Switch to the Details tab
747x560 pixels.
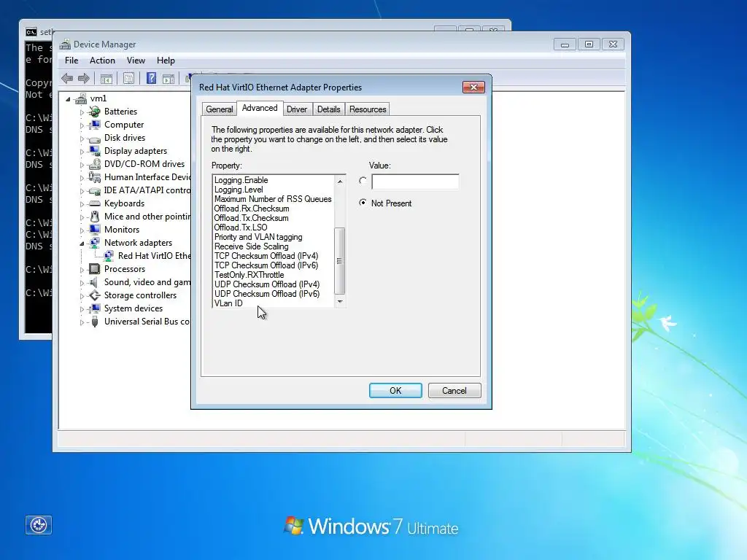coord(329,109)
